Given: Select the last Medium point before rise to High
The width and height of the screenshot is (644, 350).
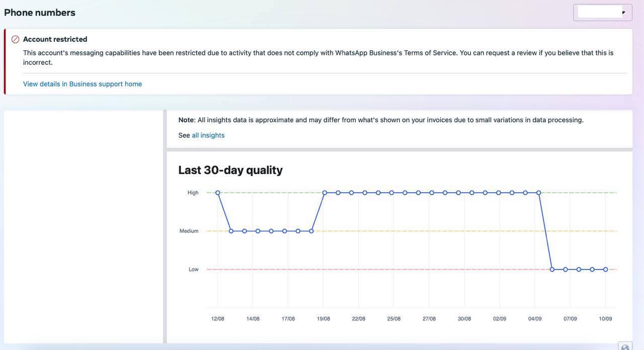Looking at the screenshot, I should (x=311, y=231).
